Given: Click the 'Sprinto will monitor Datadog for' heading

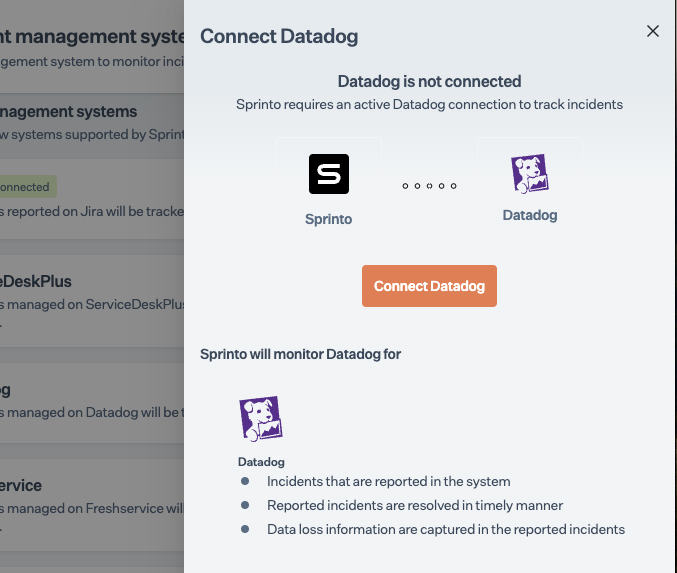Looking at the screenshot, I should (301, 354).
